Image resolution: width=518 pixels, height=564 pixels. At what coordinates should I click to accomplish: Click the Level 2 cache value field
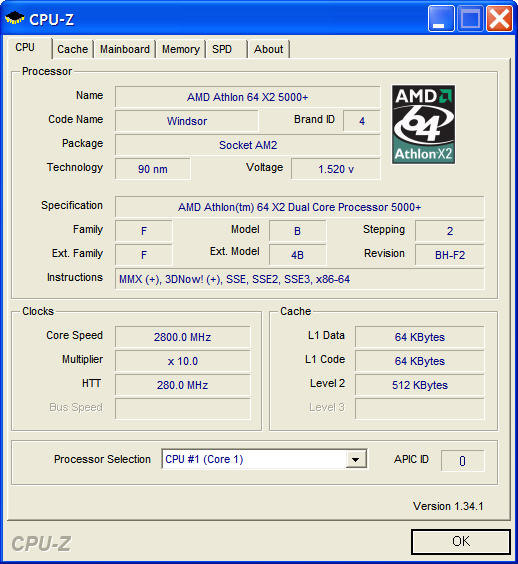click(419, 385)
